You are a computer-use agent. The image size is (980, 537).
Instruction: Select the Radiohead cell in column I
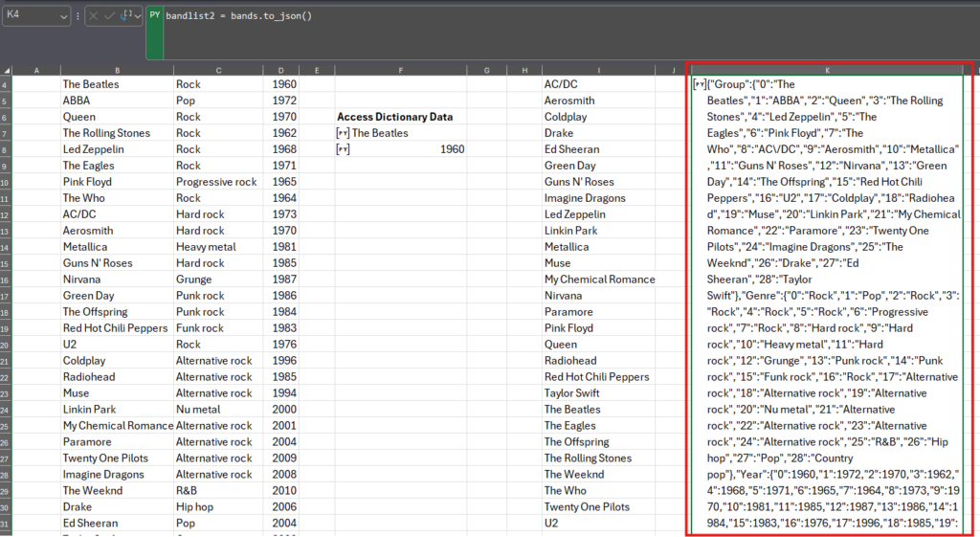point(598,361)
